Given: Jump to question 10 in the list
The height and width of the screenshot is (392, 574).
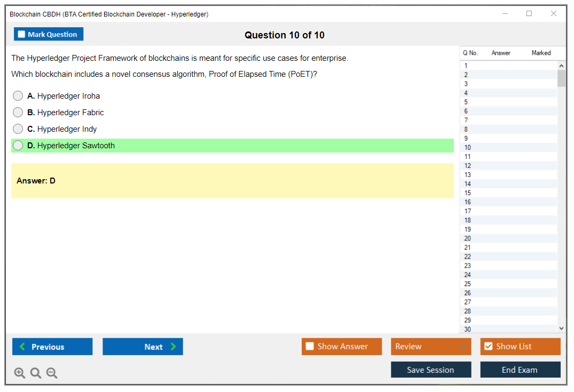Looking at the screenshot, I should pos(468,148).
